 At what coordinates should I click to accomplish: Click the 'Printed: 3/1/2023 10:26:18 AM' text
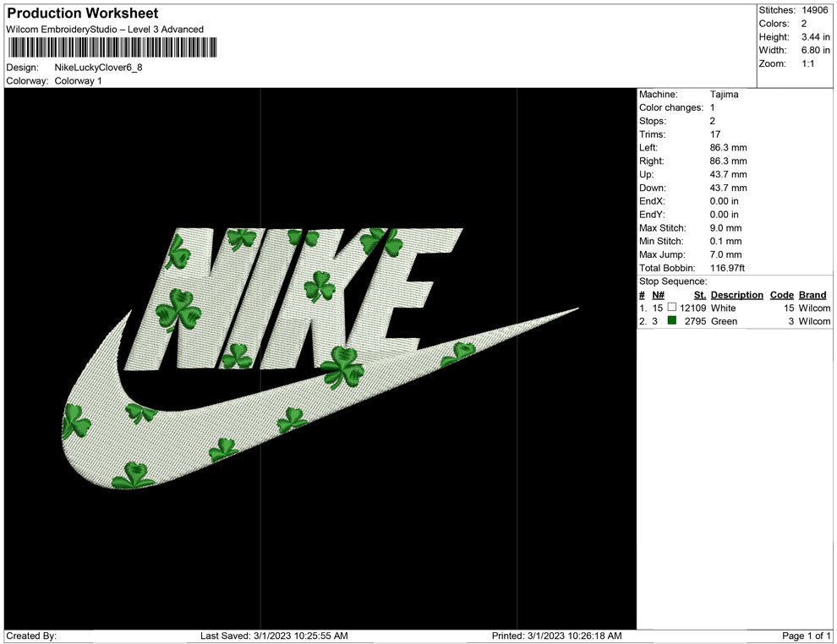[x=557, y=636]
